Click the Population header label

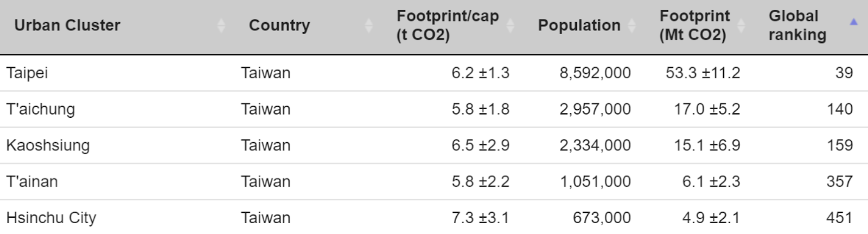(x=579, y=26)
